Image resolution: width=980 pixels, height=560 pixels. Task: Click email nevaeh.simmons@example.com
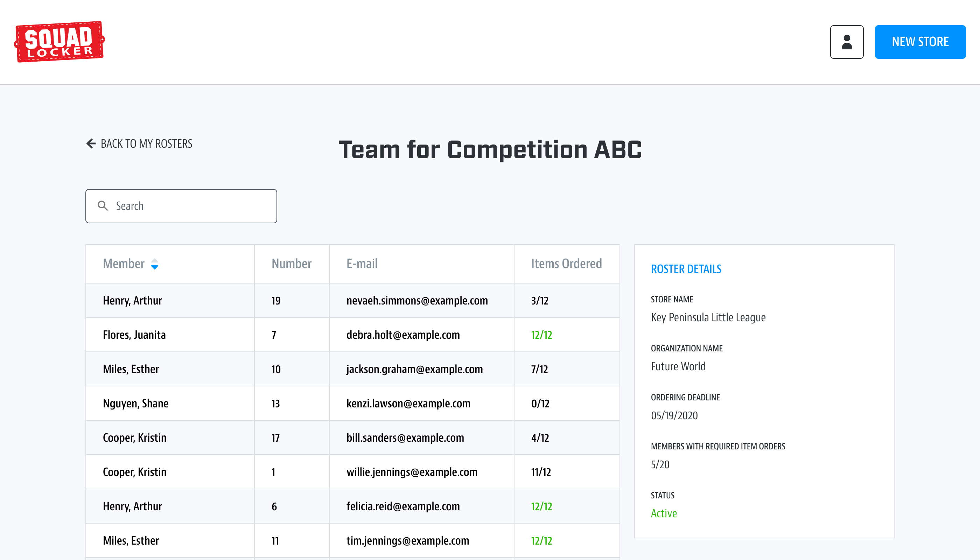[417, 300]
